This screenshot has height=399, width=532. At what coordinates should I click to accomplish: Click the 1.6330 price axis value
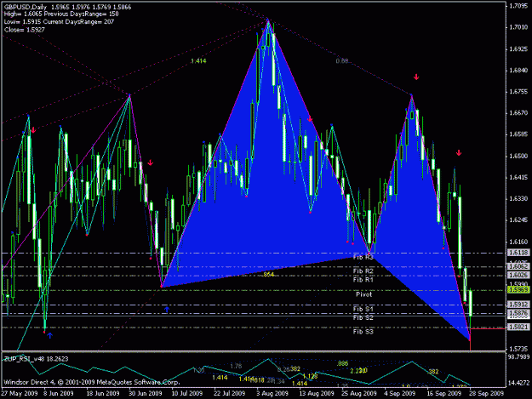518,199
